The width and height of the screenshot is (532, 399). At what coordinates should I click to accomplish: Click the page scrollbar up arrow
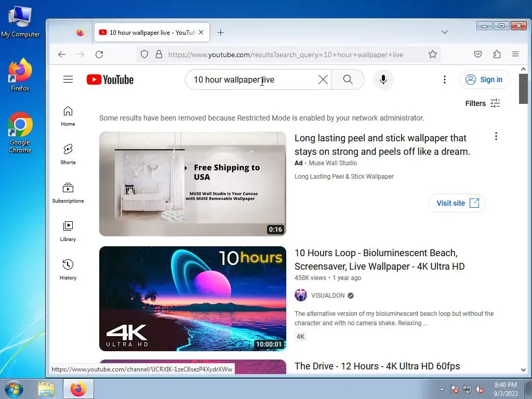click(523, 69)
